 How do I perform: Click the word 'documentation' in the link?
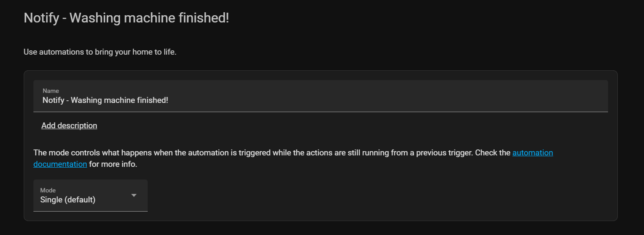pyautogui.click(x=60, y=164)
